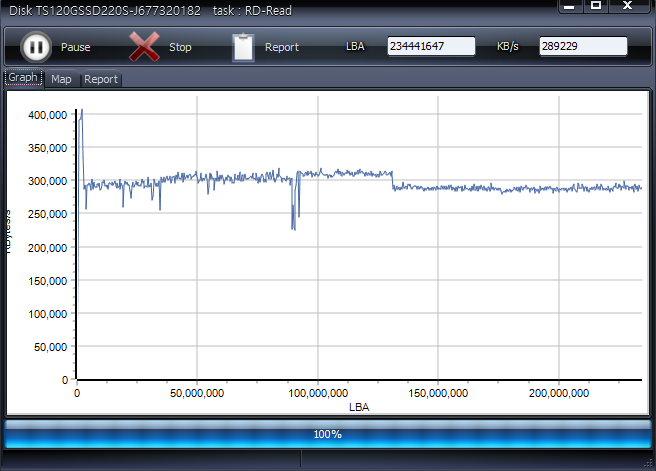Click the speed spike at graph start

81,113
